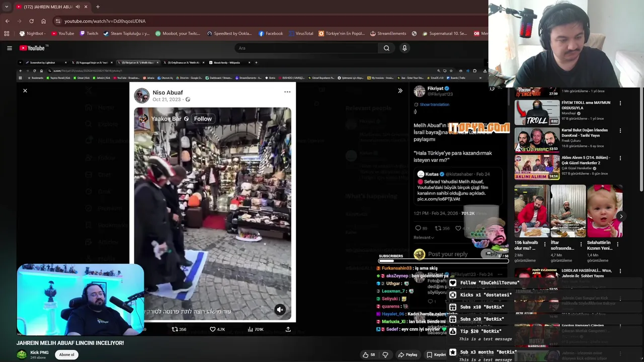Open the Fikriyat profile avatar
The height and width of the screenshot is (362, 644).
tap(420, 91)
